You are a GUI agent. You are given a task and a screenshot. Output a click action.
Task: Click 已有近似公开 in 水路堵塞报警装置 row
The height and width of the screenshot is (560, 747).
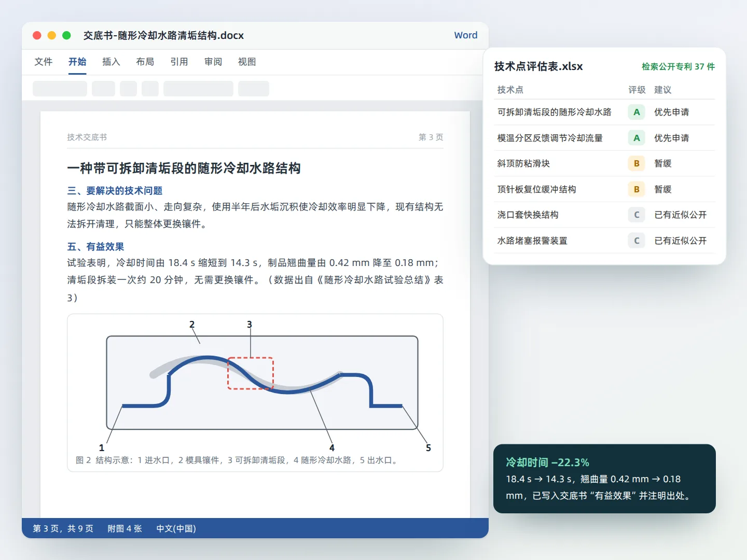click(x=681, y=241)
